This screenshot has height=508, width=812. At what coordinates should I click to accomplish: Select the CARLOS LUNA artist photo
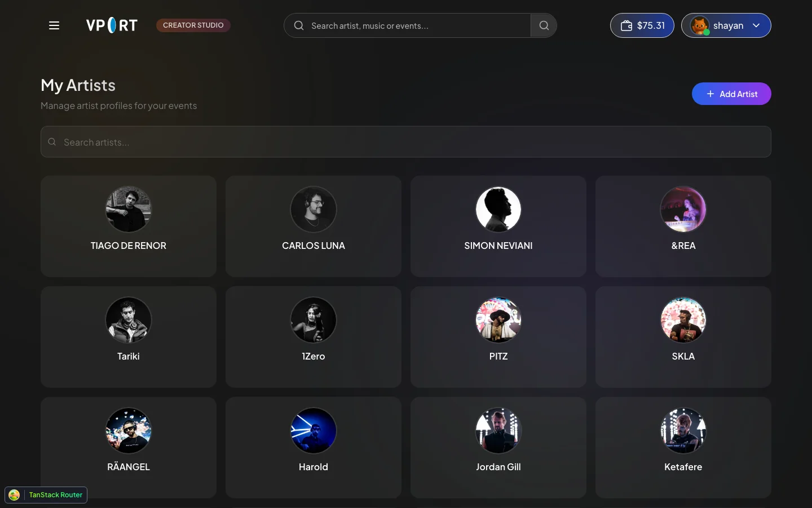pos(314,209)
